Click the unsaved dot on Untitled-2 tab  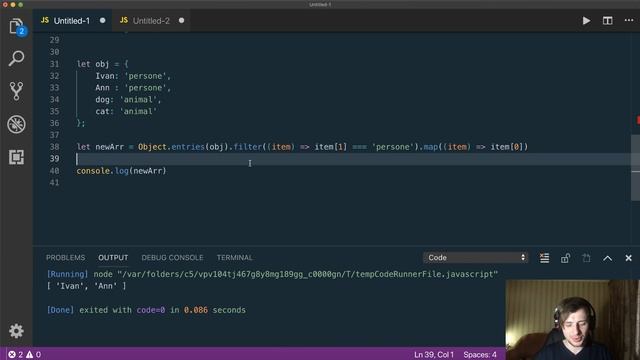181,20
